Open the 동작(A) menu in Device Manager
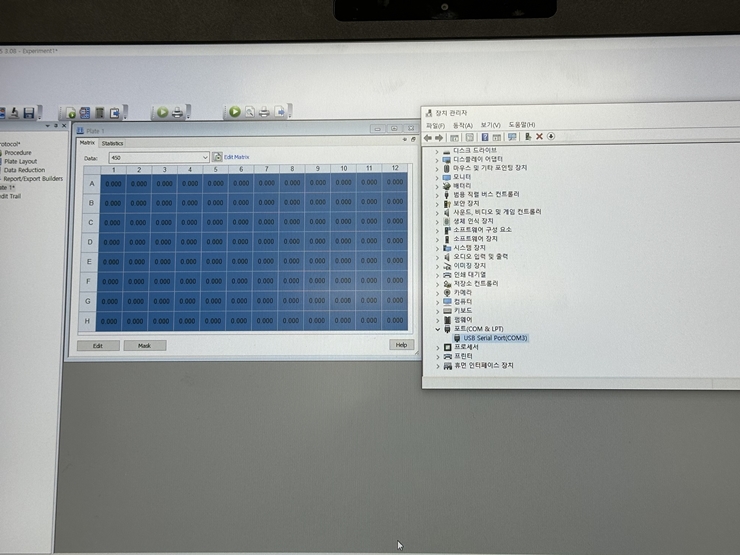Viewport: 740px width, 555px height. pyautogui.click(x=462, y=125)
